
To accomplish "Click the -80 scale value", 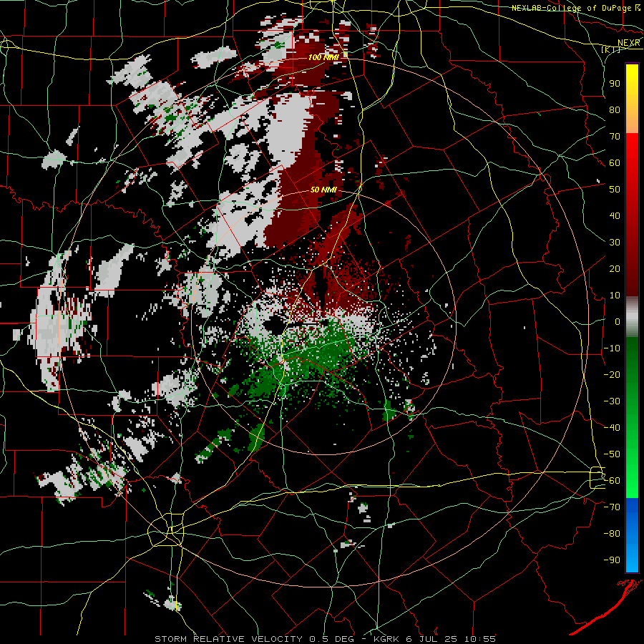I will 612,534.
